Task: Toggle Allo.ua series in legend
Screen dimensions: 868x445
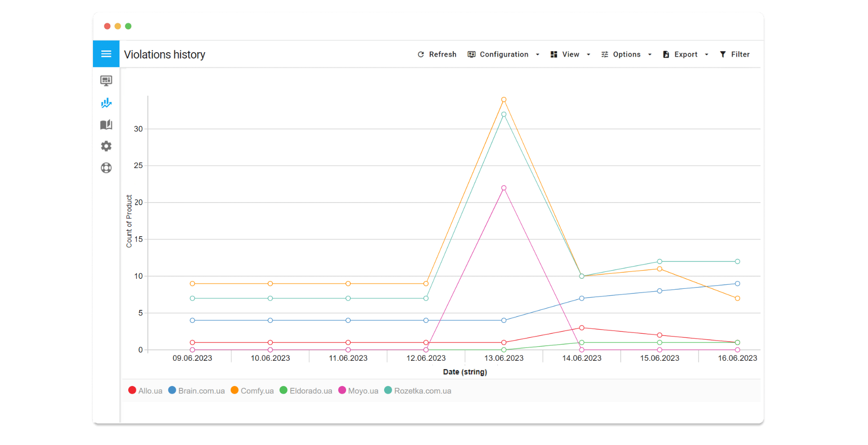Action: [146, 391]
